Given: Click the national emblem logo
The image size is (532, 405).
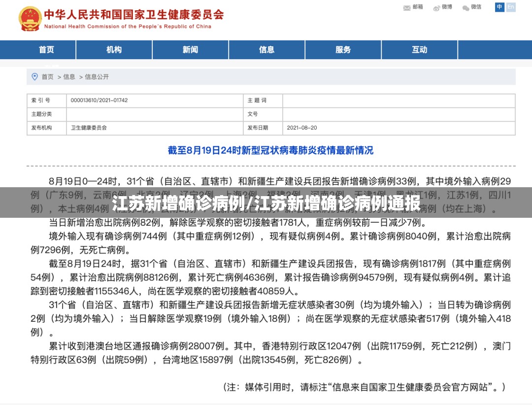Looking at the screenshot, I should 30,19.
